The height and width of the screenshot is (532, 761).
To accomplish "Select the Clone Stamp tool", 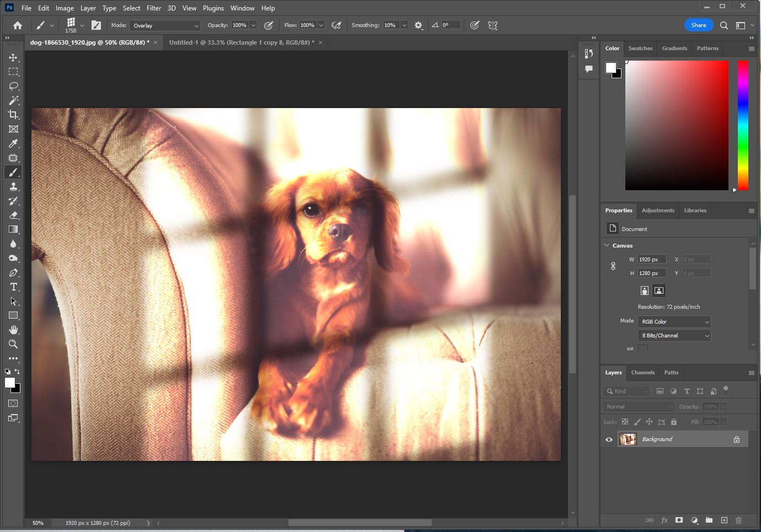I will (x=13, y=186).
